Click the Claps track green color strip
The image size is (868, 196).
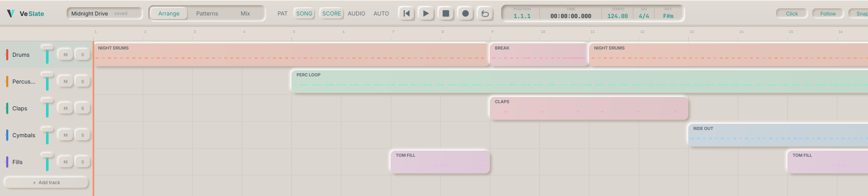click(7, 108)
